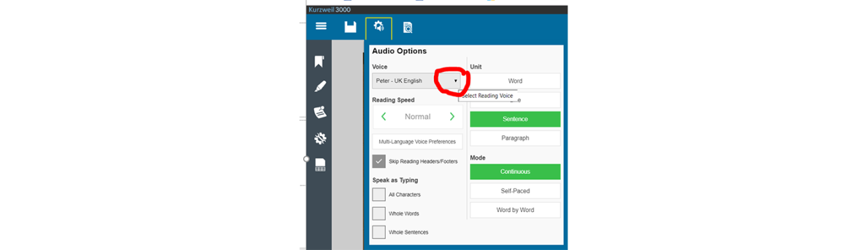868x250 pixels.
Task: Set reading unit to Word
Action: tap(515, 81)
